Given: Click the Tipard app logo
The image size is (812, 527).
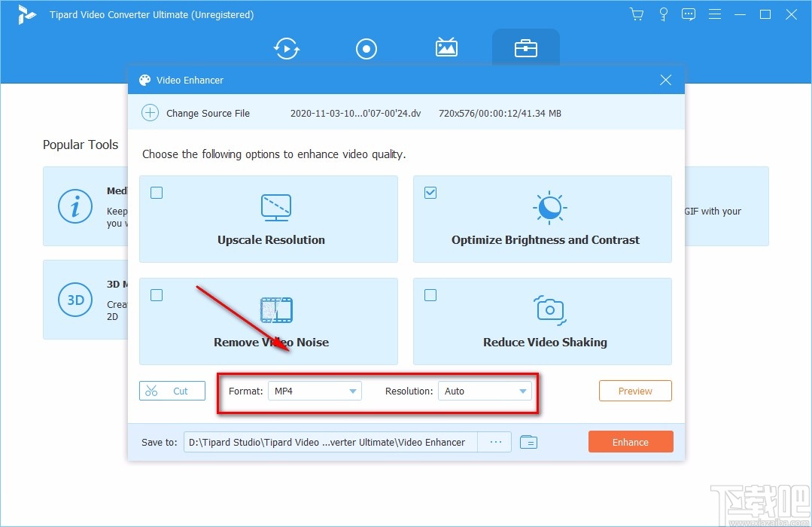Looking at the screenshot, I should point(26,14).
